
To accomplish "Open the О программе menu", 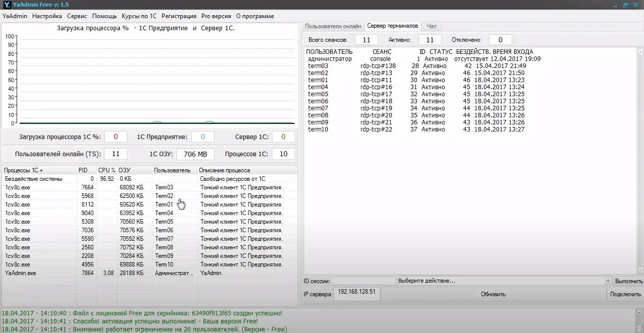I will (x=255, y=16).
